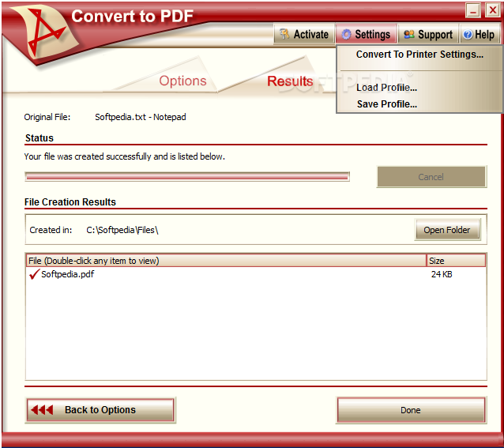
Task: Click the red checkmark beside Softpedia.pdf
Action: [34, 274]
